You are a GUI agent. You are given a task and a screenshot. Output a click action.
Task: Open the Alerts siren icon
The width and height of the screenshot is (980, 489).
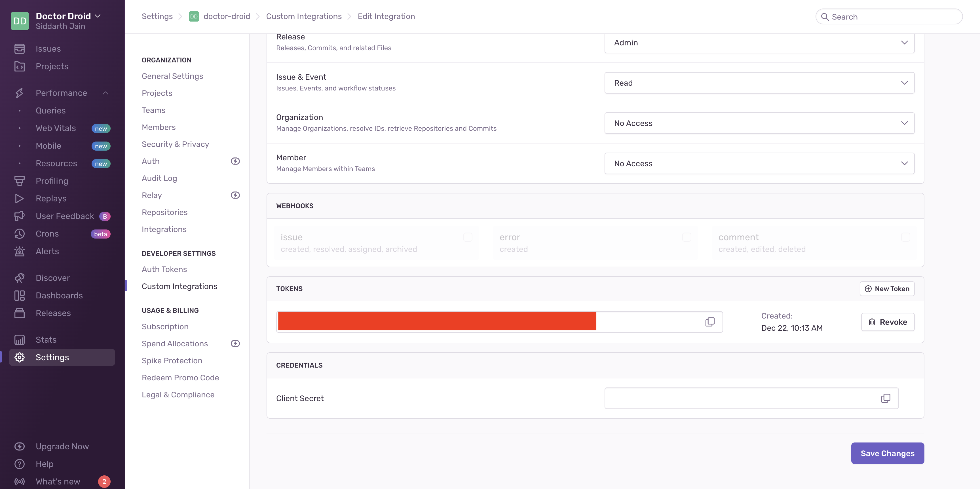tap(19, 251)
